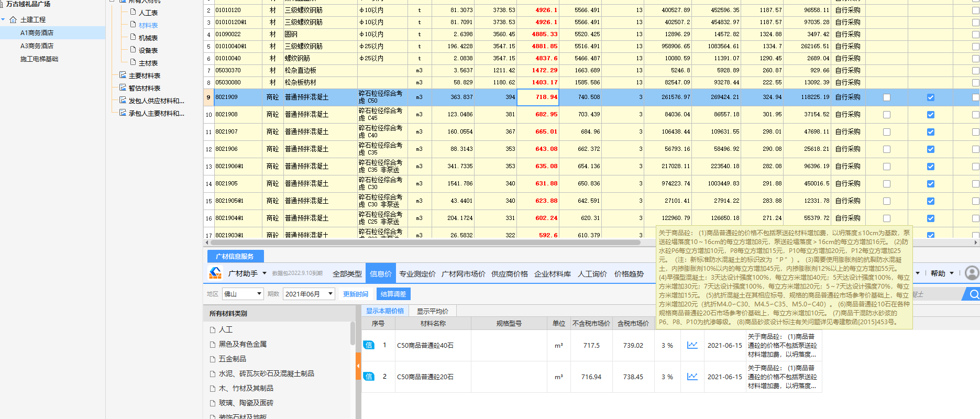
Task: Click the category list vertical scrollbar
Action: (x=353, y=333)
